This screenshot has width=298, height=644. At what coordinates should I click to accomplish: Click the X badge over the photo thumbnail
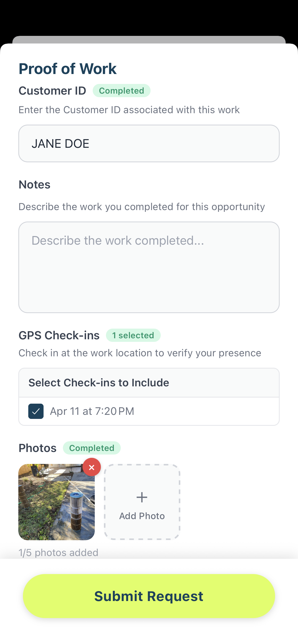pos(92,467)
